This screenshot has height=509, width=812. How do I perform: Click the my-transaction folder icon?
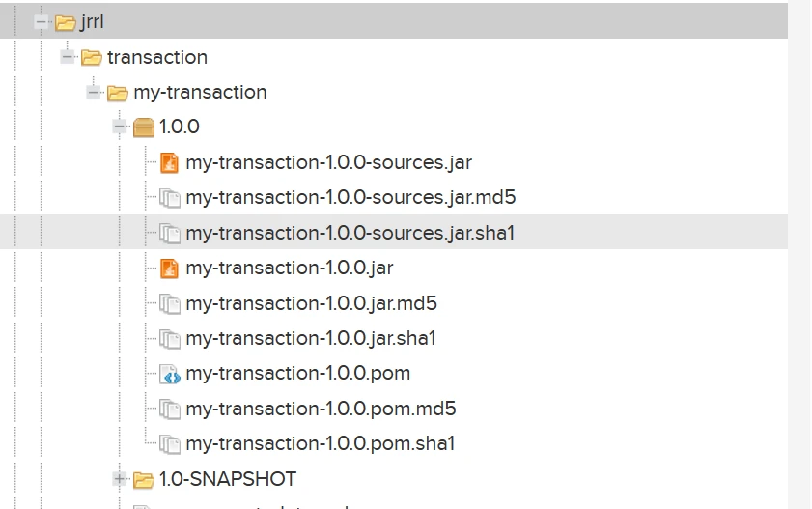pyautogui.click(x=118, y=93)
